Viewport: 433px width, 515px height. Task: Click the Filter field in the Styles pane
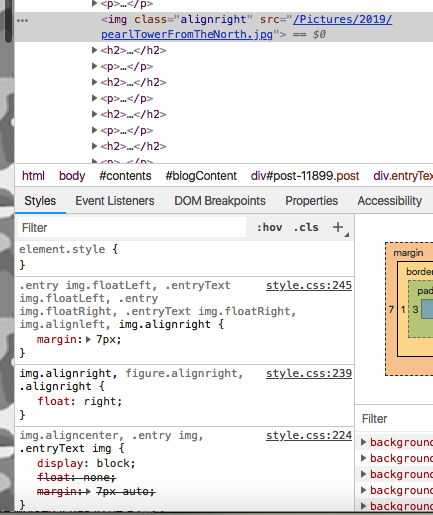tap(131, 228)
